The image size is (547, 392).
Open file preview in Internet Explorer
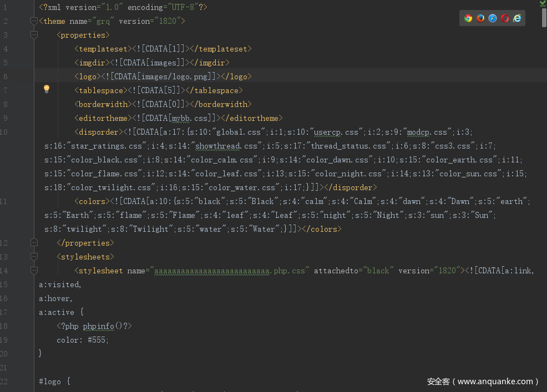pyautogui.click(x=517, y=18)
